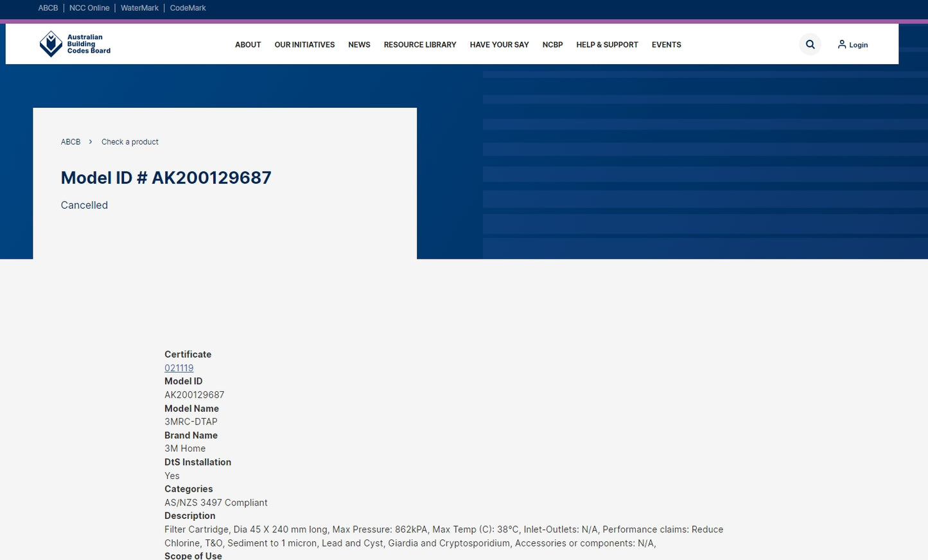Click the Login user icon
This screenshot has width=928, height=560.
pos(841,44)
